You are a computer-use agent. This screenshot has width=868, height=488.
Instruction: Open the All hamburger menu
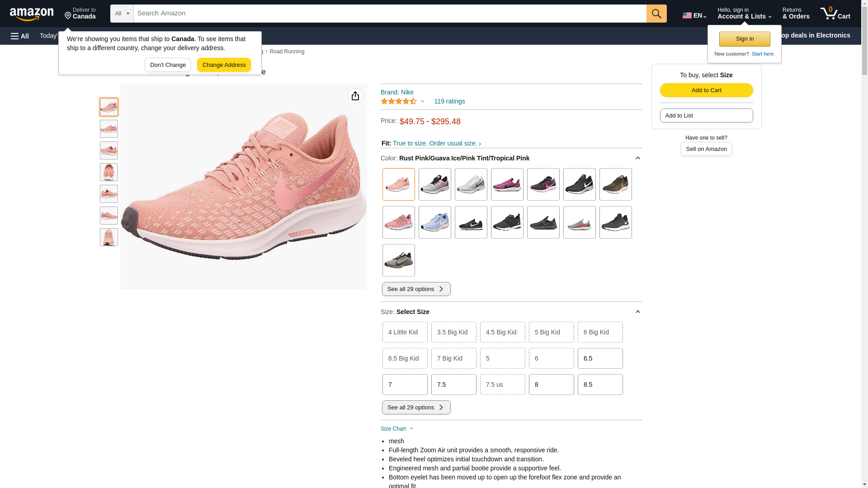(x=20, y=36)
